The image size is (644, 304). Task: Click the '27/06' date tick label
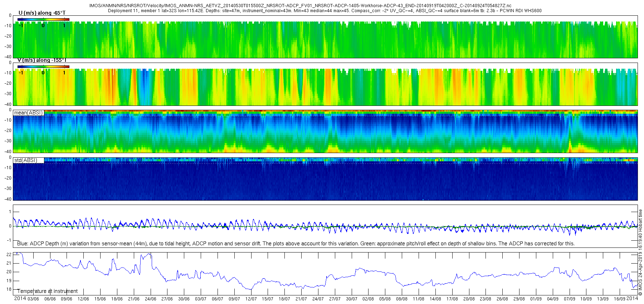pos(167,299)
